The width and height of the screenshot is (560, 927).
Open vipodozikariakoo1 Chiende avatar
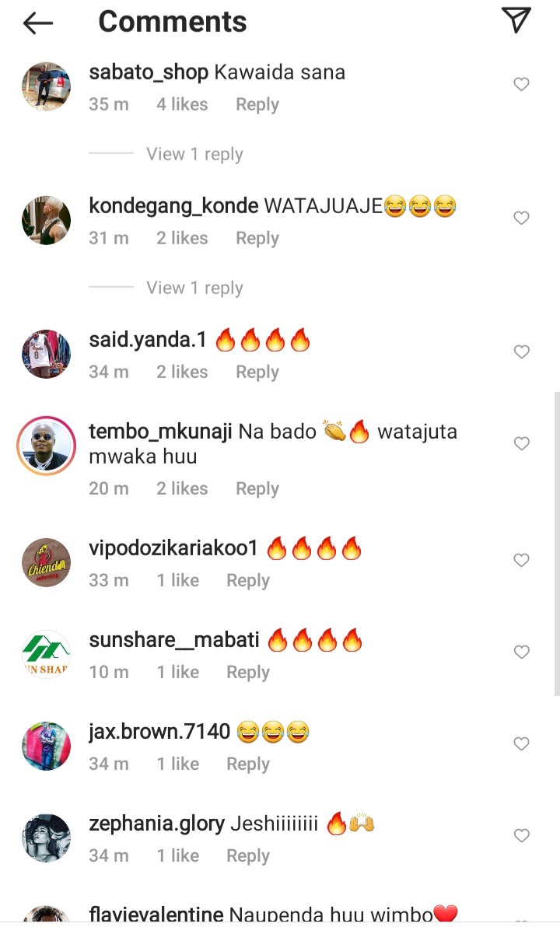click(46, 562)
